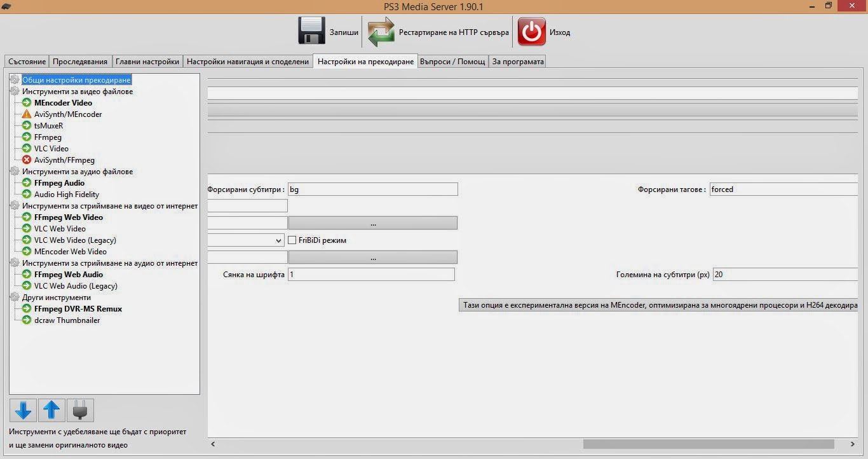Collapse Инструменти за аудио файлове tree node
The height and width of the screenshot is (459, 868).
tap(15, 172)
